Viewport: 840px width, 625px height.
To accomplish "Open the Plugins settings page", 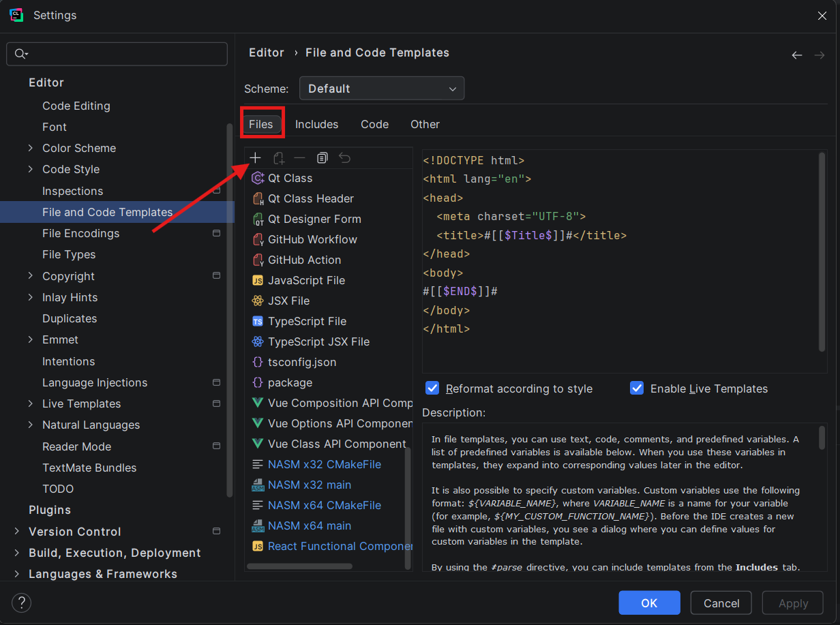I will click(x=50, y=510).
